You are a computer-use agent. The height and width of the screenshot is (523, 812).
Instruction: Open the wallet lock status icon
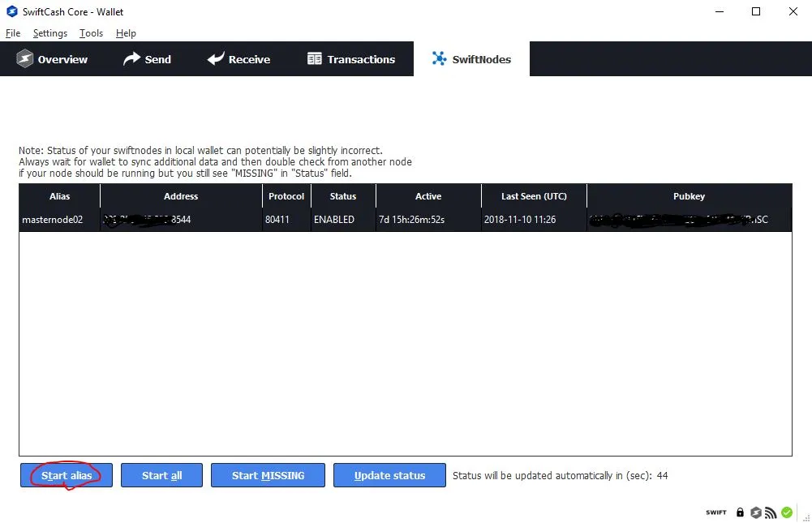pos(740,512)
